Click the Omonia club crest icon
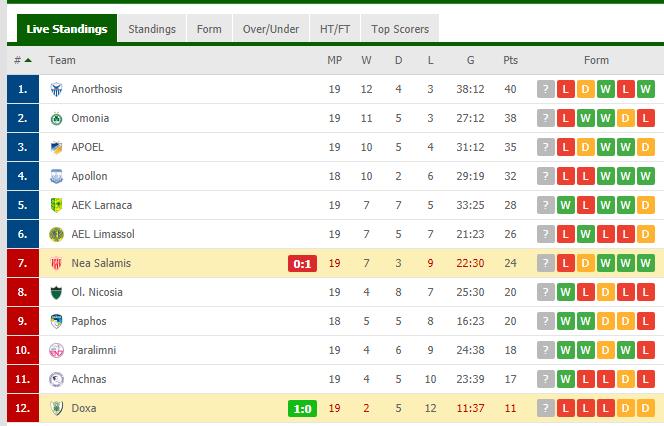664x426 pixels. click(x=56, y=119)
